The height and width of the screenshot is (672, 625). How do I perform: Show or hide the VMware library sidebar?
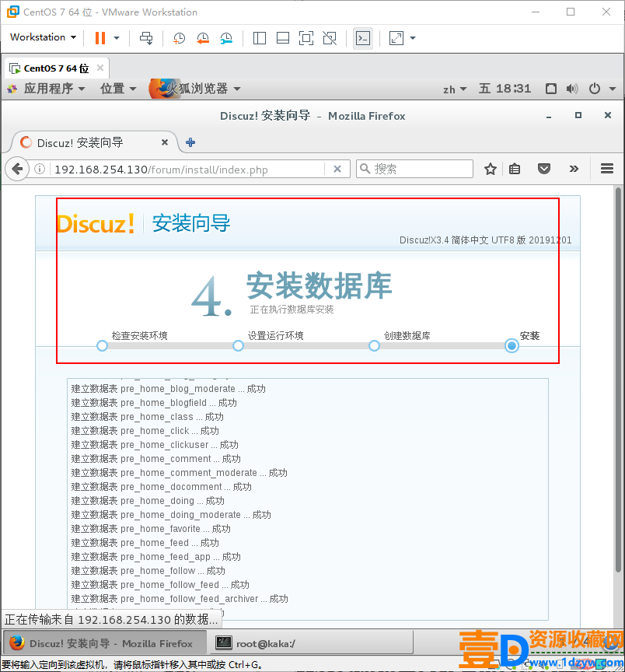(x=260, y=38)
